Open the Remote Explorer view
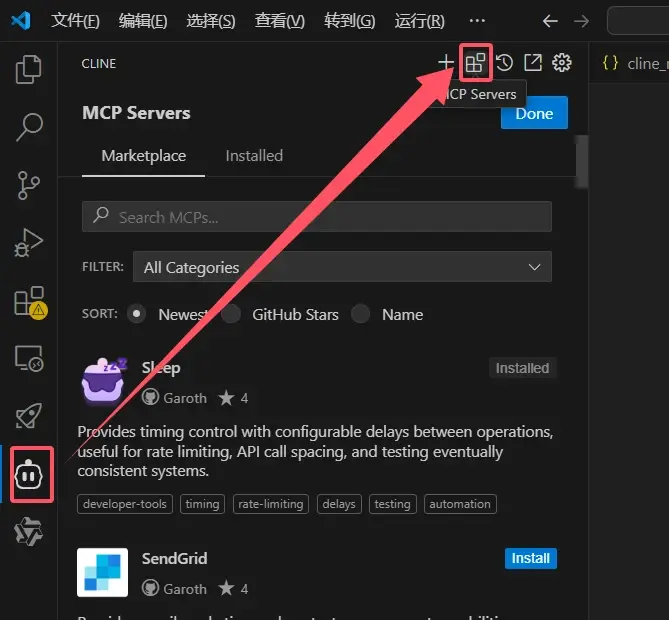Viewport: 669px width, 620px height. pyautogui.click(x=29, y=358)
